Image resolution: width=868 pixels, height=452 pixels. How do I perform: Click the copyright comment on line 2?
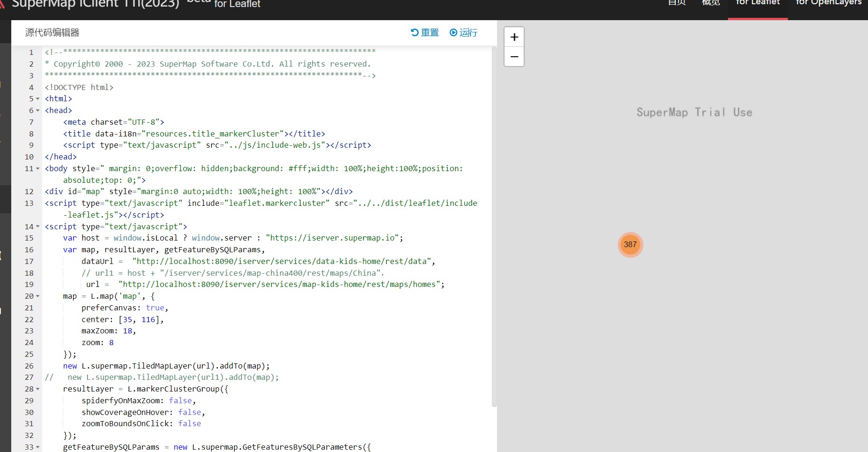point(208,64)
